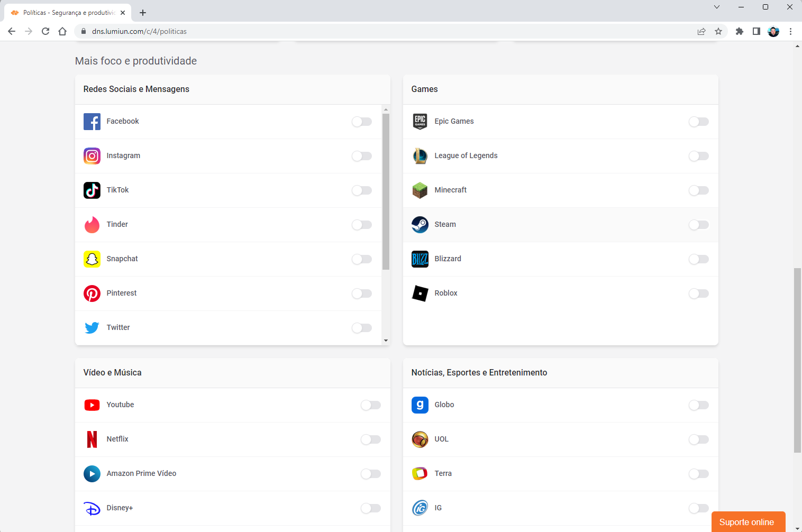Click the Globo icon
802x532 pixels.
pyautogui.click(x=420, y=405)
